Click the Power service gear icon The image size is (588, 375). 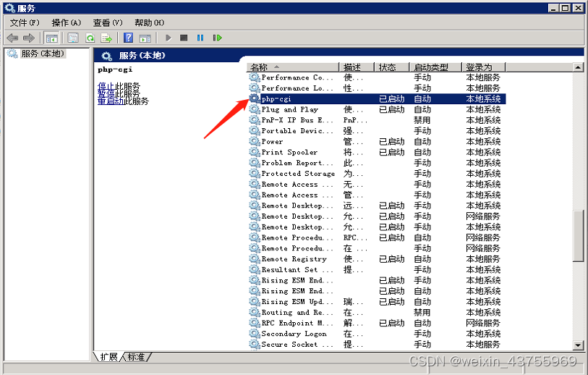[x=255, y=141]
